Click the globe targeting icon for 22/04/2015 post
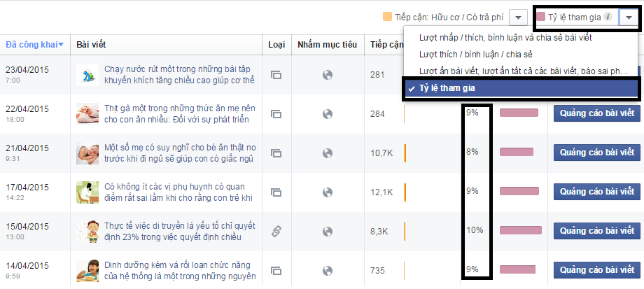This screenshot has width=644, height=289. point(328,114)
